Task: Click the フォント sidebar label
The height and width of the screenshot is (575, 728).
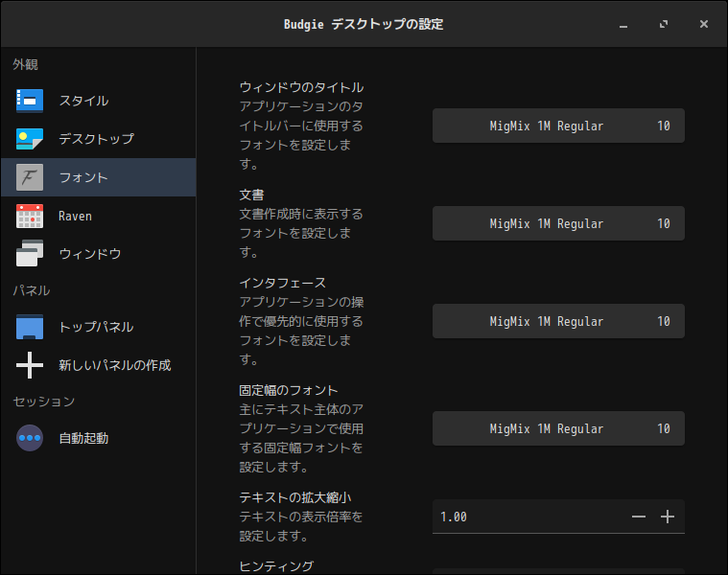Action: (83, 177)
